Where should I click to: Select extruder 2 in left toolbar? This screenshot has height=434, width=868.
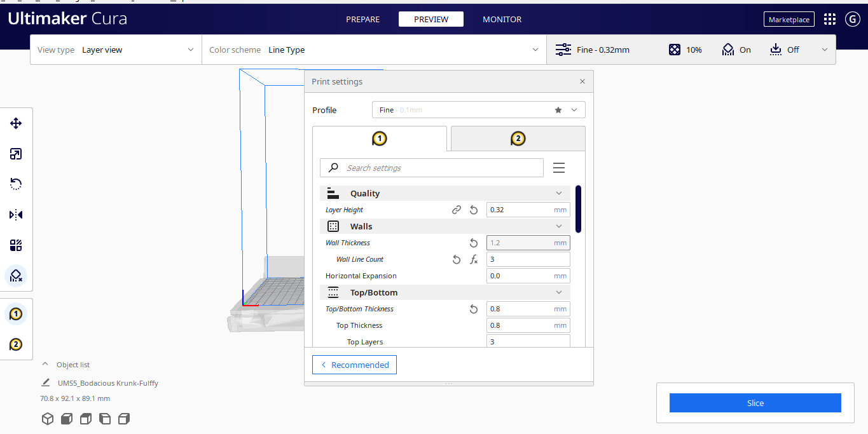(16, 344)
